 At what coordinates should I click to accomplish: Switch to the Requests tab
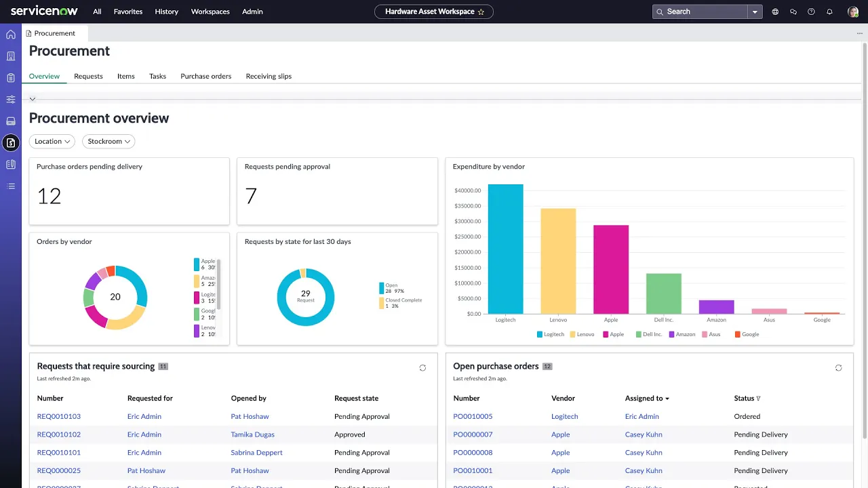[x=88, y=77]
